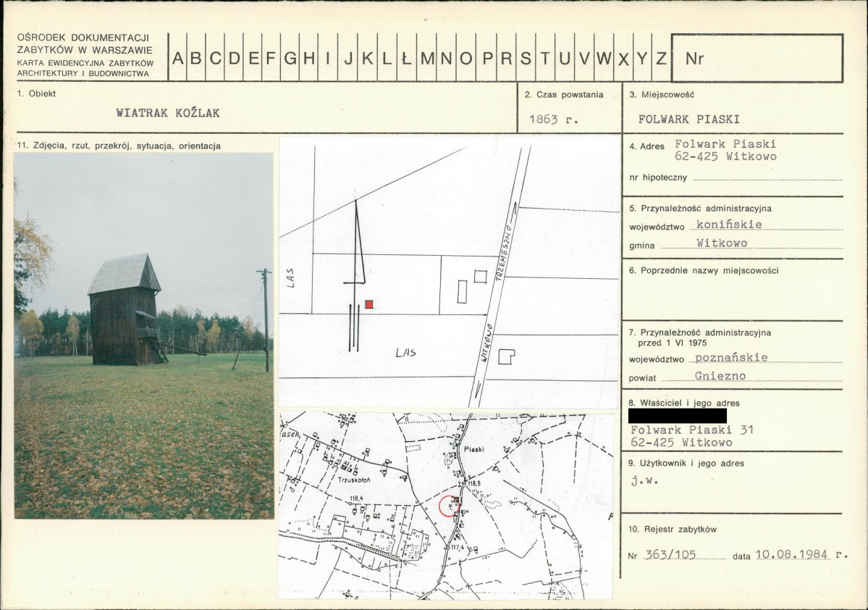Click the poznańskie voivodeship entry
Viewport: 868px width, 610px height.
731,358
